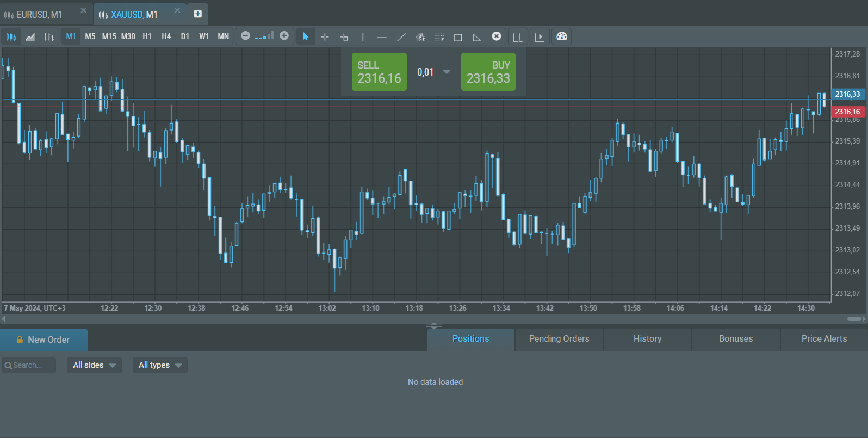
Task: Select the measure crosshair tool
Action: 344,36
